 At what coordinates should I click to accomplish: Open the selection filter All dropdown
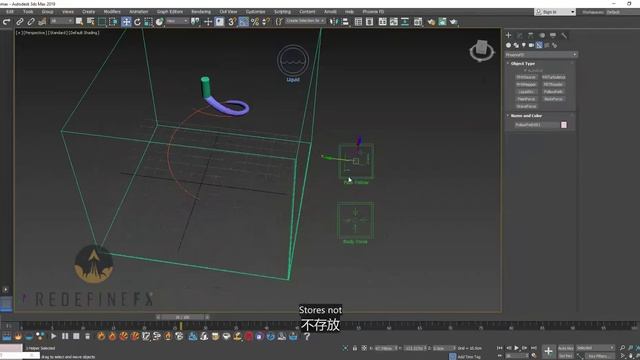61,21
